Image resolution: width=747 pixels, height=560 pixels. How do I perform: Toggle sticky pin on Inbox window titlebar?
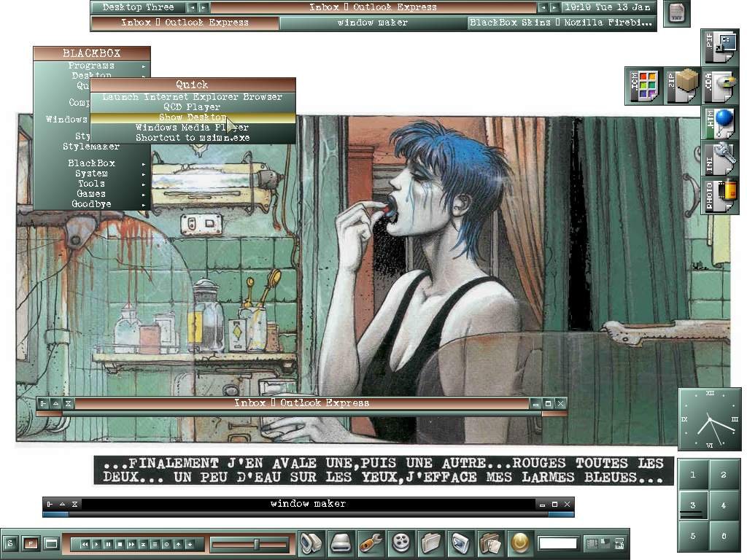43,404
